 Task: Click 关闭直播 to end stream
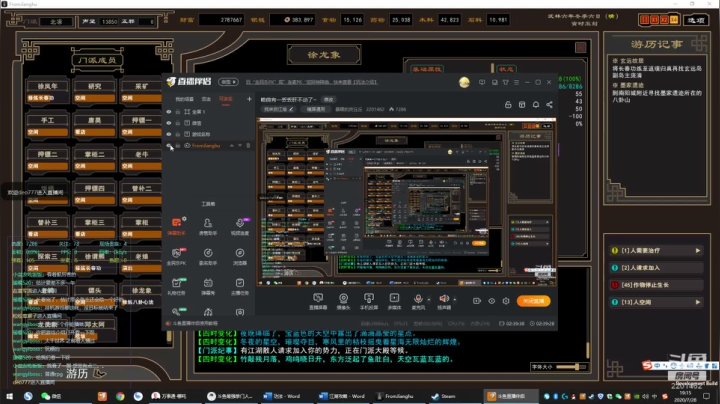(534, 301)
